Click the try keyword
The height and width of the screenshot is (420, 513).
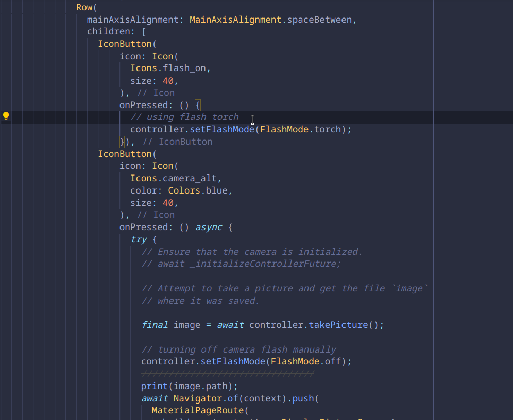pyautogui.click(x=139, y=239)
